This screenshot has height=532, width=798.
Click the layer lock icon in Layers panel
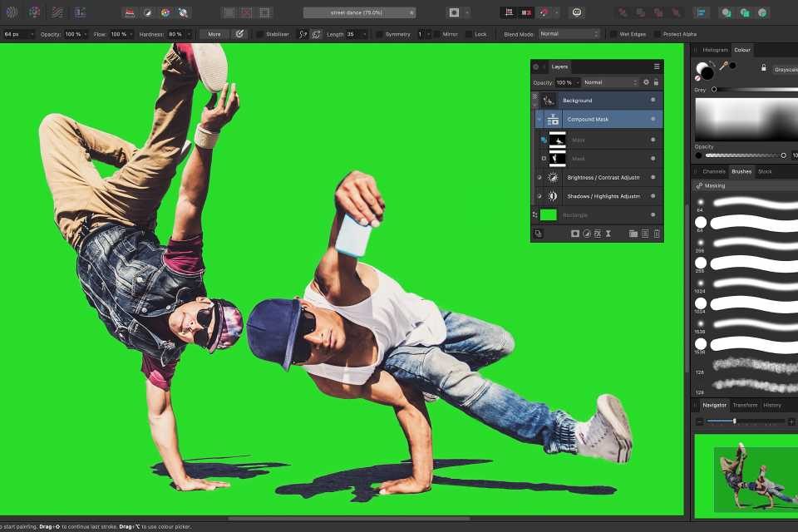tap(656, 82)
